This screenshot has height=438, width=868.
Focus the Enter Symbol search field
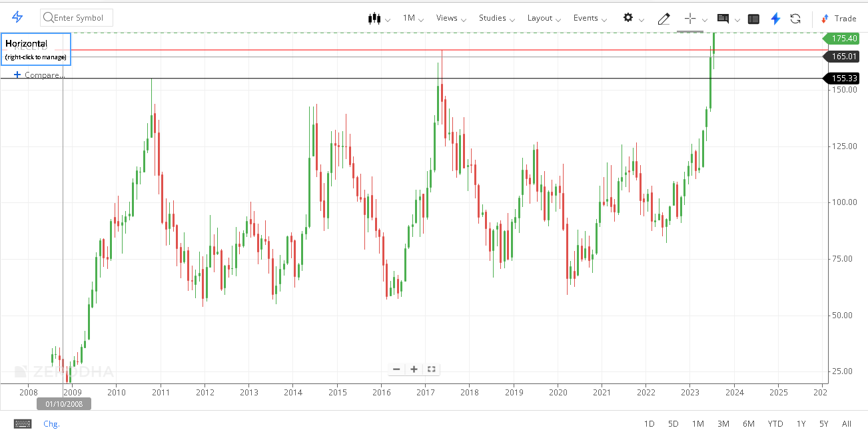[77, 17]
